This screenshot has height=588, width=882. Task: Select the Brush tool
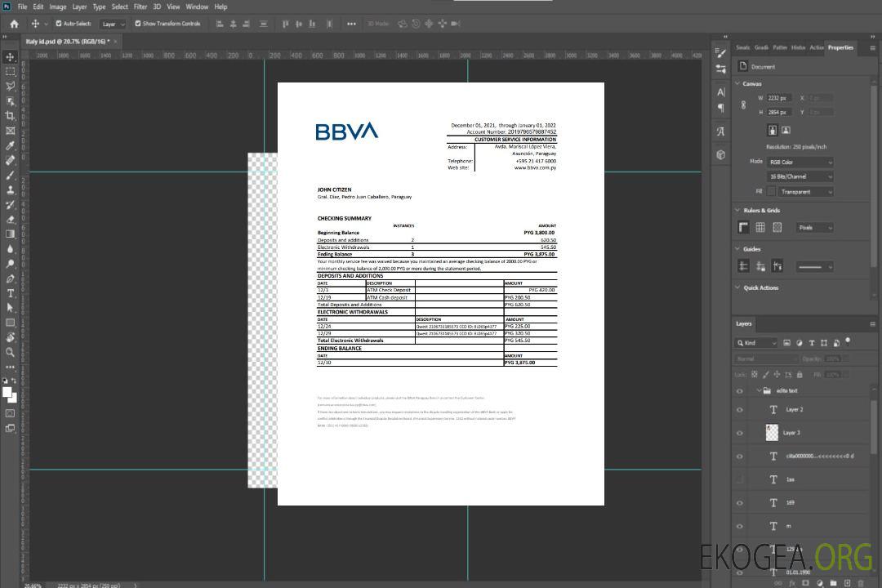click(x=10, y=175)
